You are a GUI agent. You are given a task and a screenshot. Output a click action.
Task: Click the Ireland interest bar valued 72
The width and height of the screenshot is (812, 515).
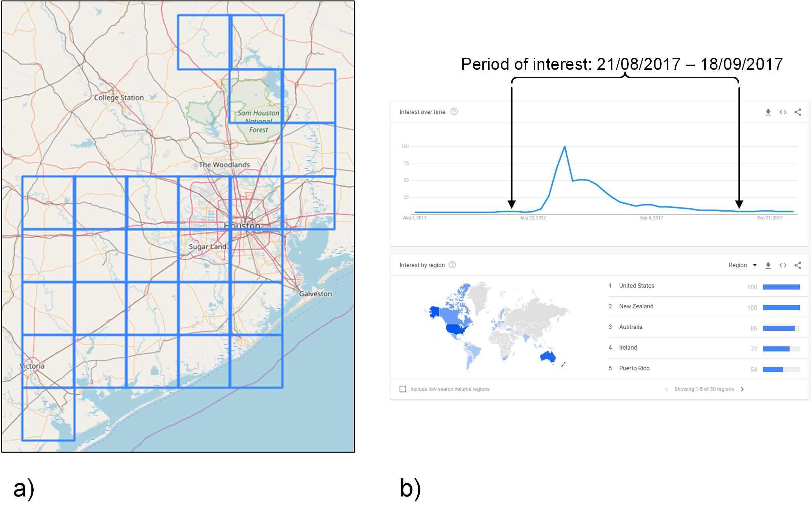(776, 349)
